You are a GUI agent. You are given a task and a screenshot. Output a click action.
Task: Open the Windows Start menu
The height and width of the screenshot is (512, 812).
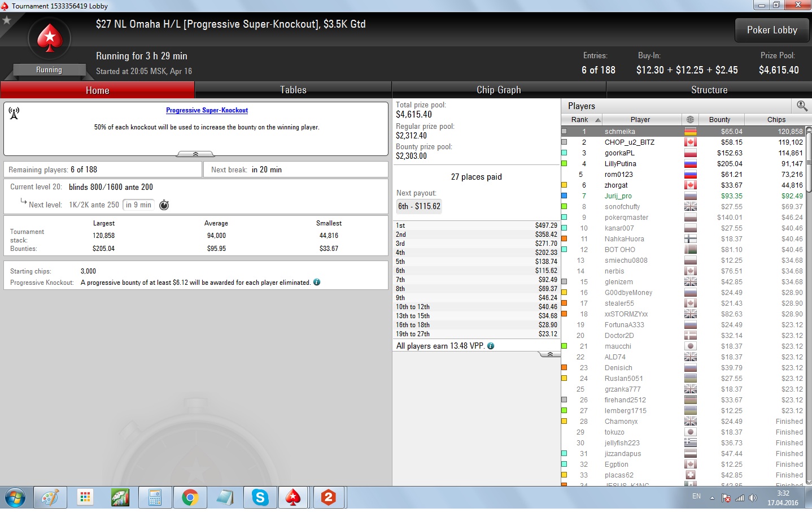[15, 498]
